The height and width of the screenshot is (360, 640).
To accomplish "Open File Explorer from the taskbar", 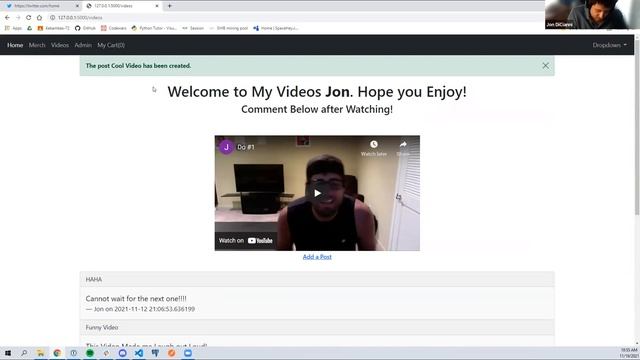I will point(40,353).
